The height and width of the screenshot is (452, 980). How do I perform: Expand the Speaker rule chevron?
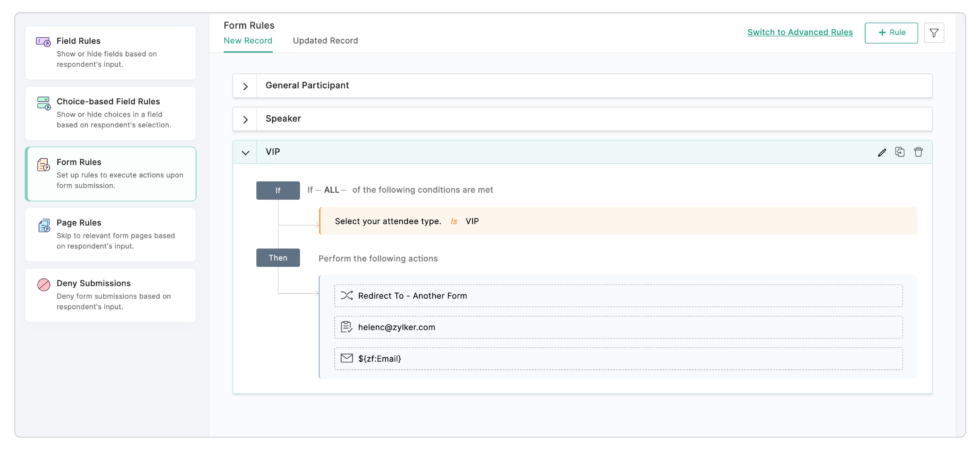[245, 120]
